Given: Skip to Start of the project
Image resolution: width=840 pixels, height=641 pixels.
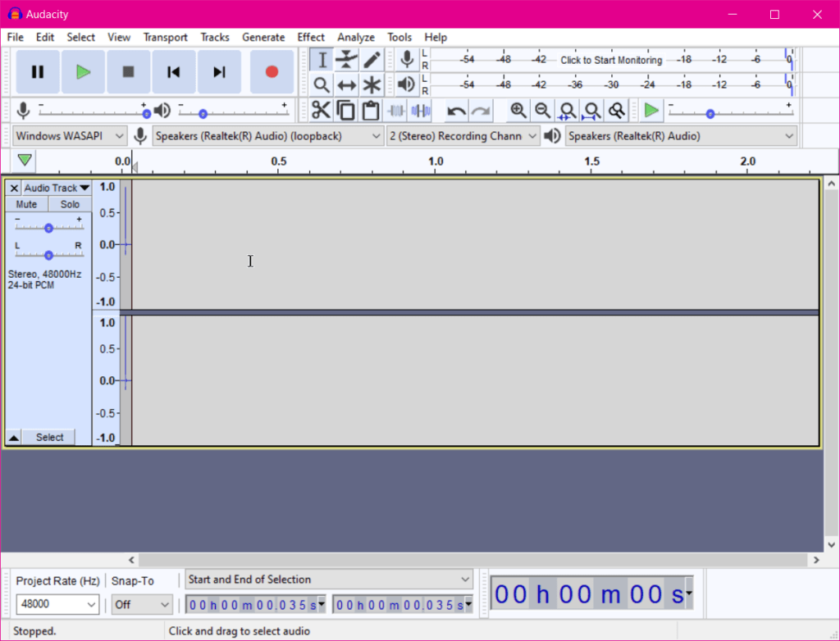Looking at the screenshot, I should [174, 72].
